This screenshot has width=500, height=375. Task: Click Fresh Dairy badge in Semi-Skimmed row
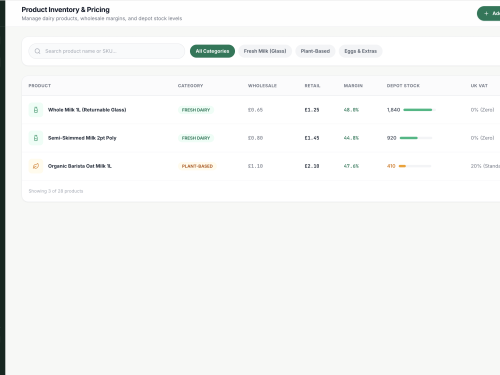click(196, 138)
